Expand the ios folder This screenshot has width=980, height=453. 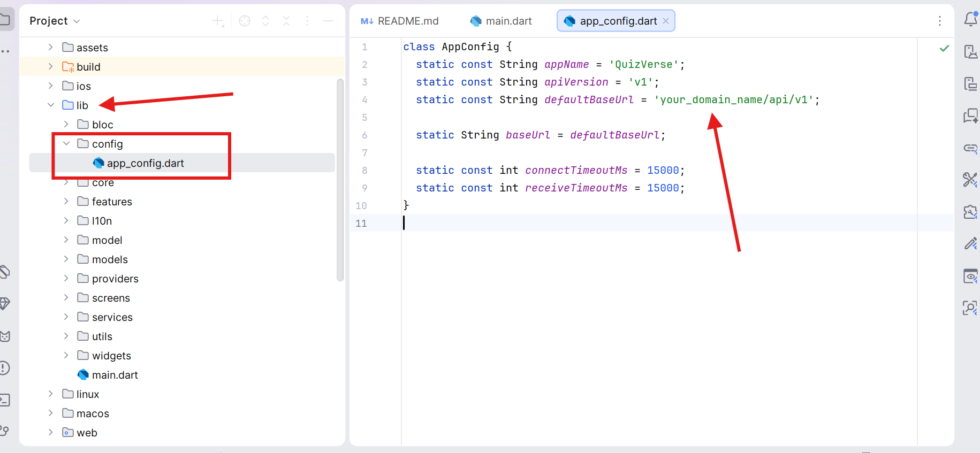tap(51, 86)
